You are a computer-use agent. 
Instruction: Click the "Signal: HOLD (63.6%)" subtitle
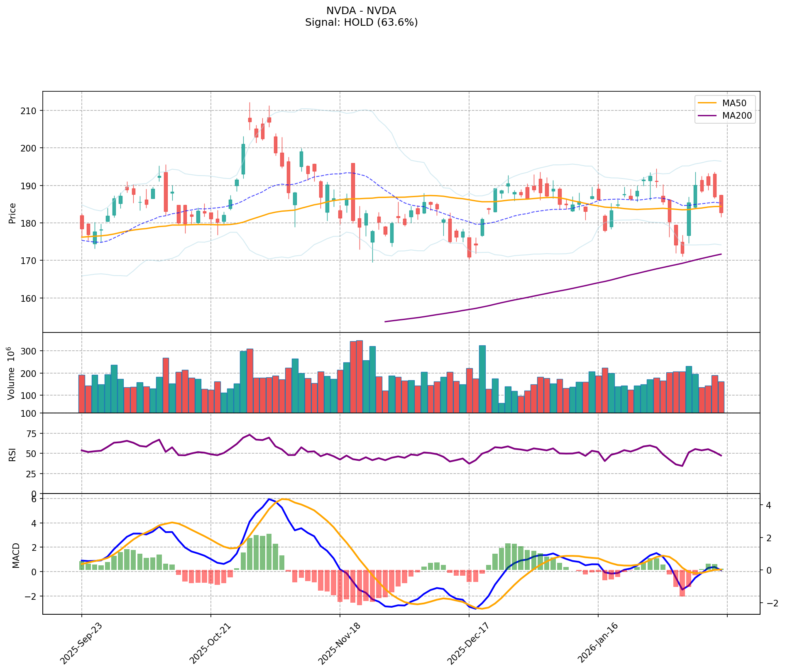click(x=361, y=22)
